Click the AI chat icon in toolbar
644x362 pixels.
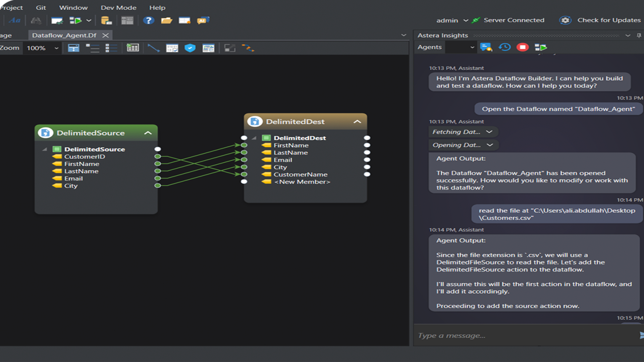coord(203,21)
